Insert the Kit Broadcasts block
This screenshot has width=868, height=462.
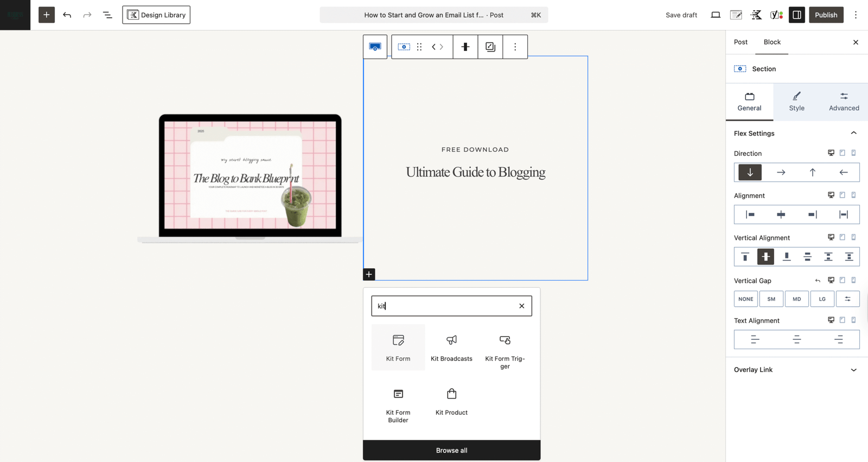451,347
